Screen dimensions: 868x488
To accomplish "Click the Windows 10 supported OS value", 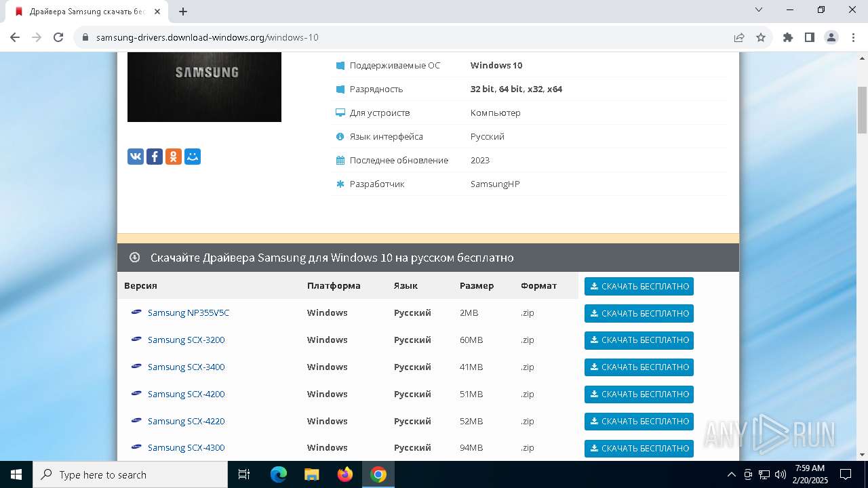I will click(x=496, y=65).
